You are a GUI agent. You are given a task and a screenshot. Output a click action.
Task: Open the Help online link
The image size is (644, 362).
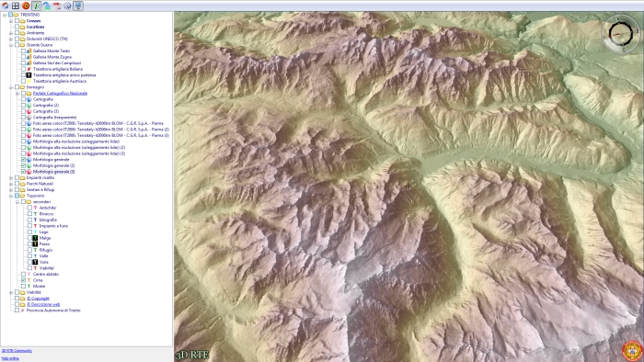10,358
